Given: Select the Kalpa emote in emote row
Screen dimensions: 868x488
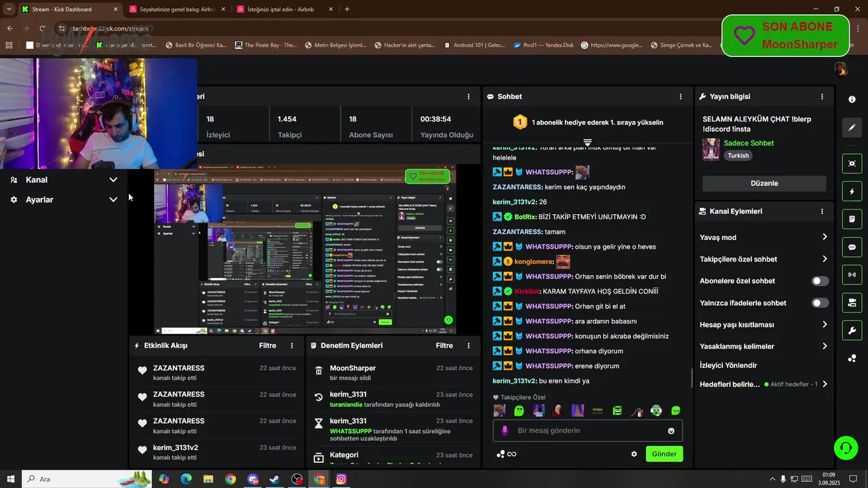Looking at the screenshot, I should 597,410.
